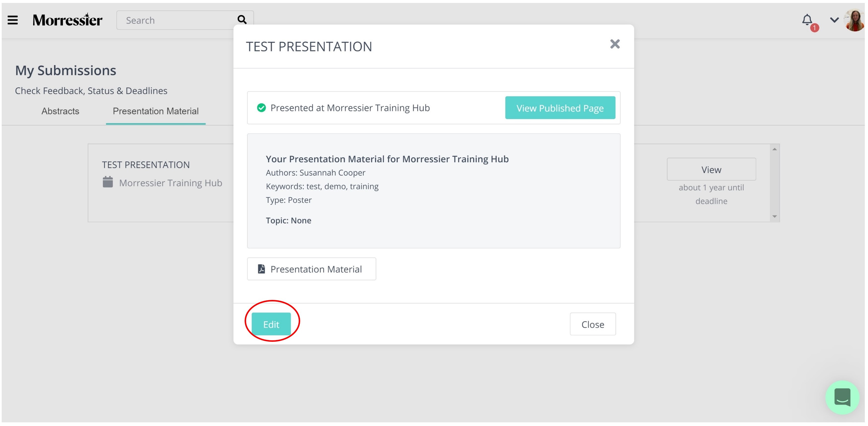Click the scrollbar down arrow in submission card
This screenshot has height=426, width=868.
point(775,217)
